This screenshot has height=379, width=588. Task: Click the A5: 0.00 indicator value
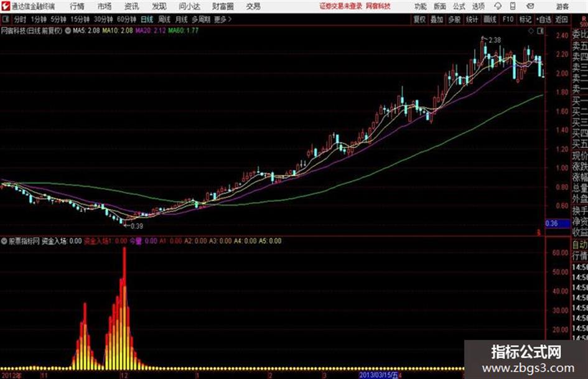pos(270,241)
